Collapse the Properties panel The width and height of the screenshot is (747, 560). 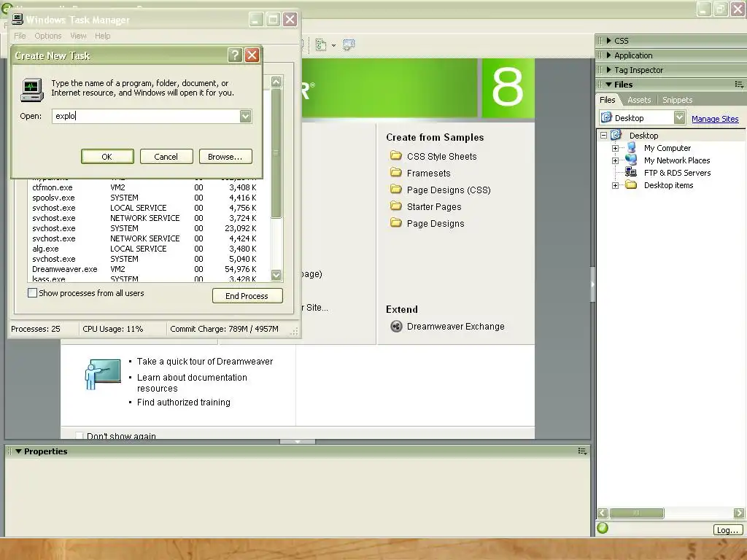click(x=18, y=451)
